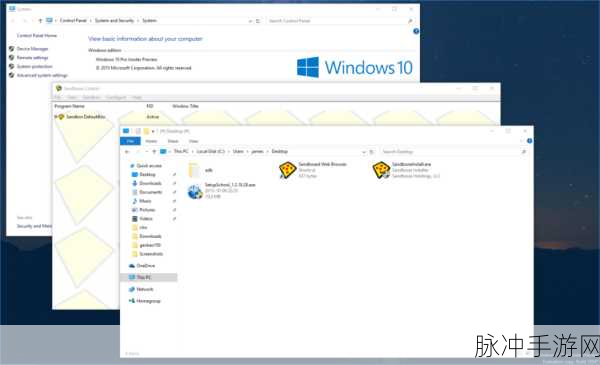Click the help icon in System window
The image size is (600, 365).
click(x=416, y=31)
